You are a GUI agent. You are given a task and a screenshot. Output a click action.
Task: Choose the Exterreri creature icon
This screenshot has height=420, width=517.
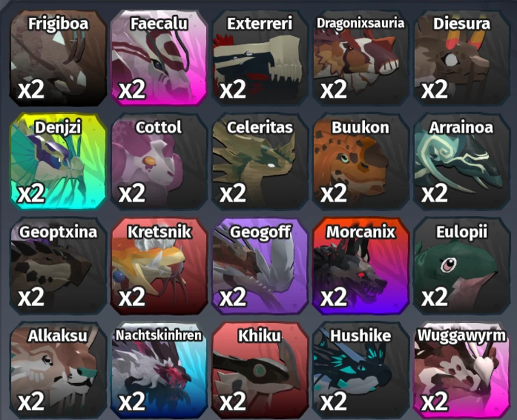[x=260, y=57]
